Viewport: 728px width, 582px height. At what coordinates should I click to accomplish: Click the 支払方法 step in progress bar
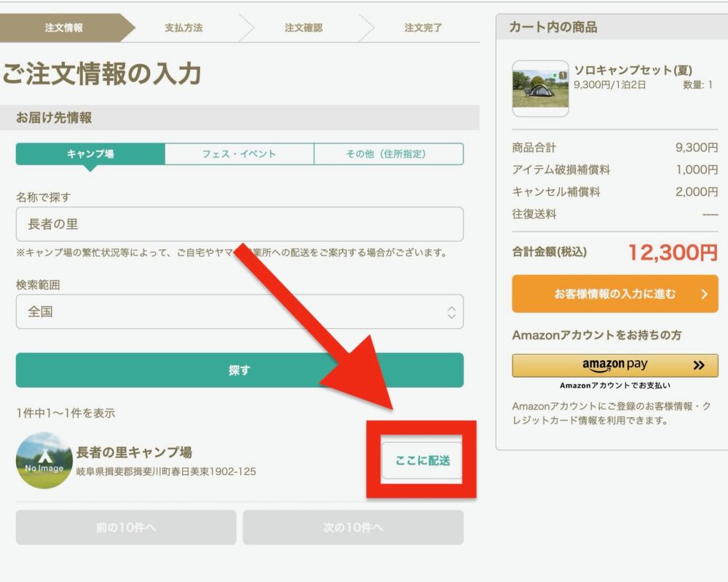[x=183, y=28]
